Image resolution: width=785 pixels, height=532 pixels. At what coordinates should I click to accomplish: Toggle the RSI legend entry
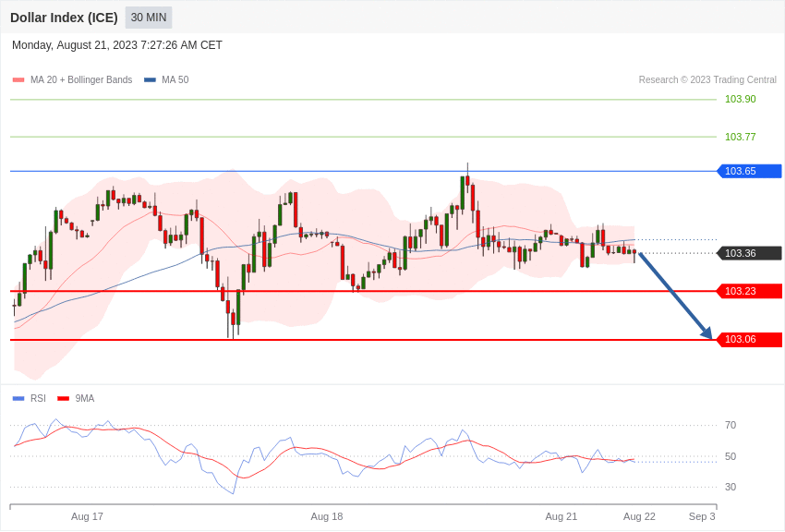click(x=29, y=398)
